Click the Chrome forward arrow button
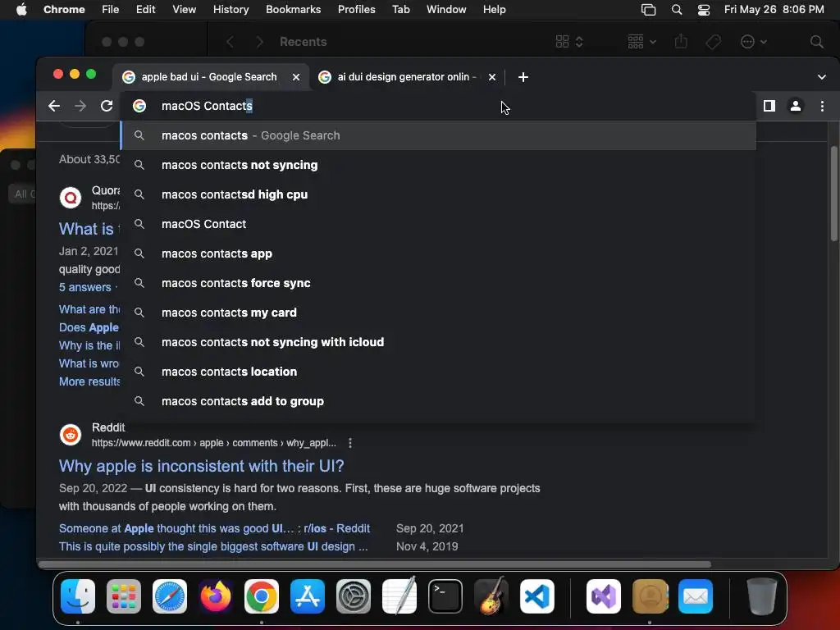The height and width of the screenshot is (630, 840). (80, 106)
